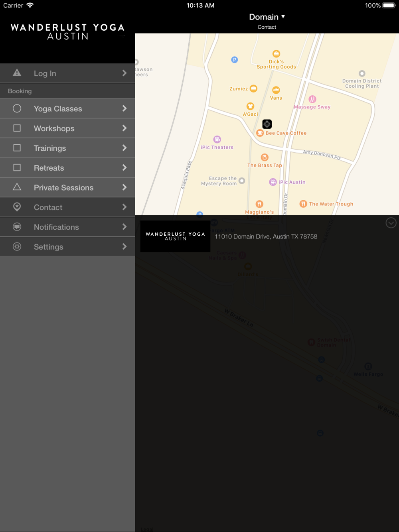Open Notifications using its chevron
399x532 pixels.
click(124, 227)
